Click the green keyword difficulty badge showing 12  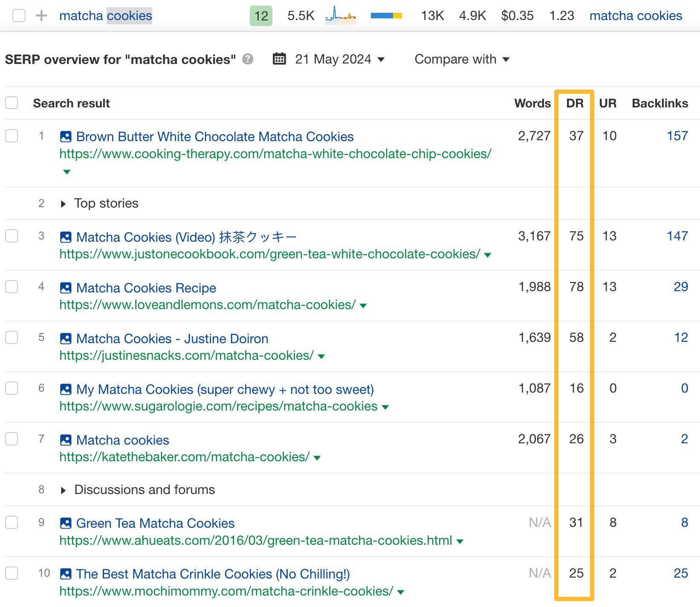(x=260, y=16)
